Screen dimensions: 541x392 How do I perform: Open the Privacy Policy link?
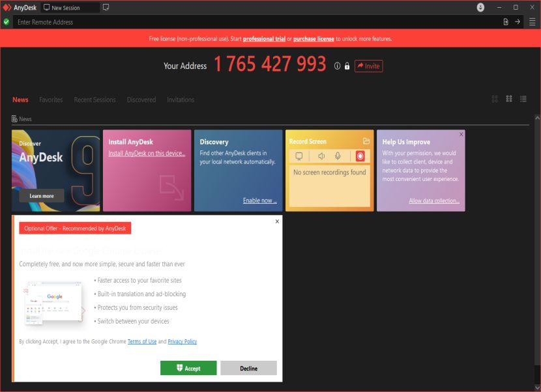[182, 341]
